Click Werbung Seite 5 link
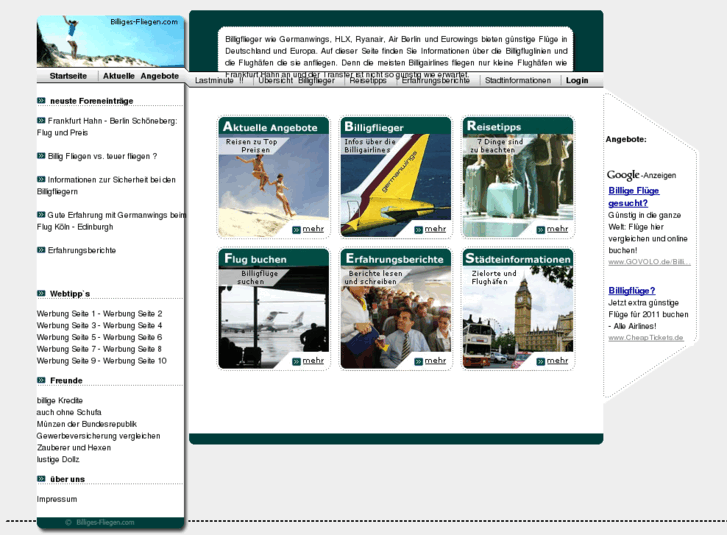727x545 pixels. point(66,337)
